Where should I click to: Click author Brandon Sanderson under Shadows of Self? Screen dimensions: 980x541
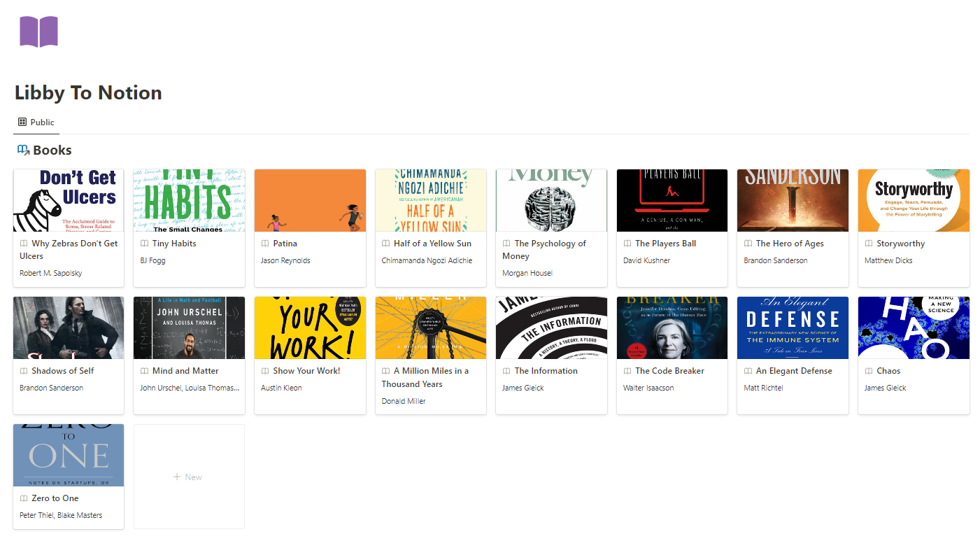tap(52, 388)
